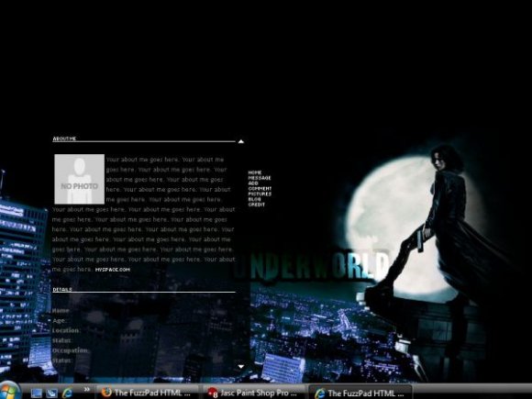This screenshot has width=532, height=399.
Task: Click the Occupation label in Details
Action: click(71, 350)
